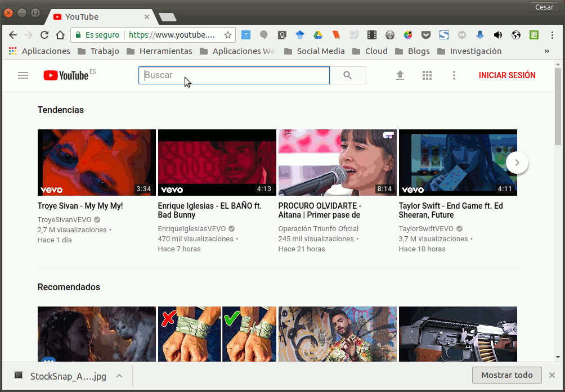Click the scrollbar down arrow
This screenshot has width=565, height=392.
(x=558, y=357)
